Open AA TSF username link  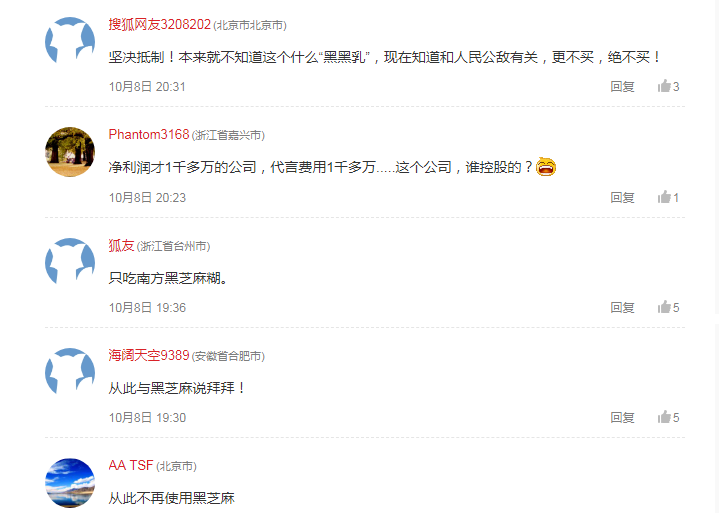pyautogui.click(x=131, y=465)
